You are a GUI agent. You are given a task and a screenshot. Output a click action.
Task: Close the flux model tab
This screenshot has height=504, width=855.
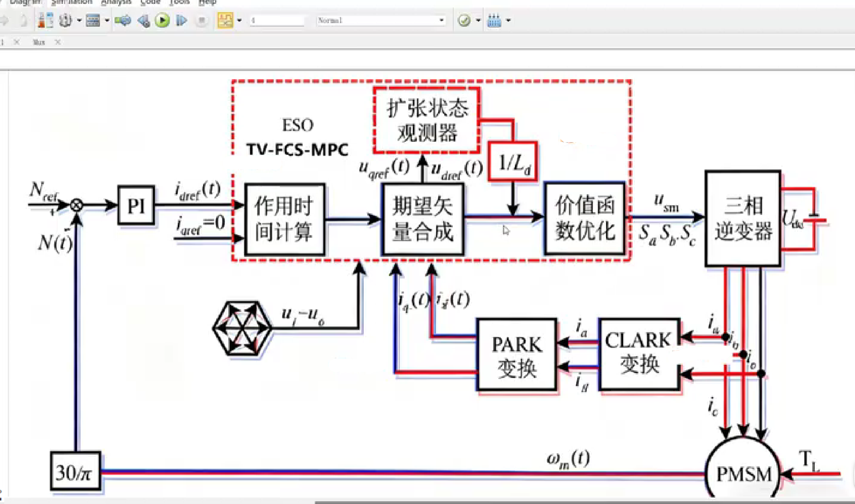(58, 42)
